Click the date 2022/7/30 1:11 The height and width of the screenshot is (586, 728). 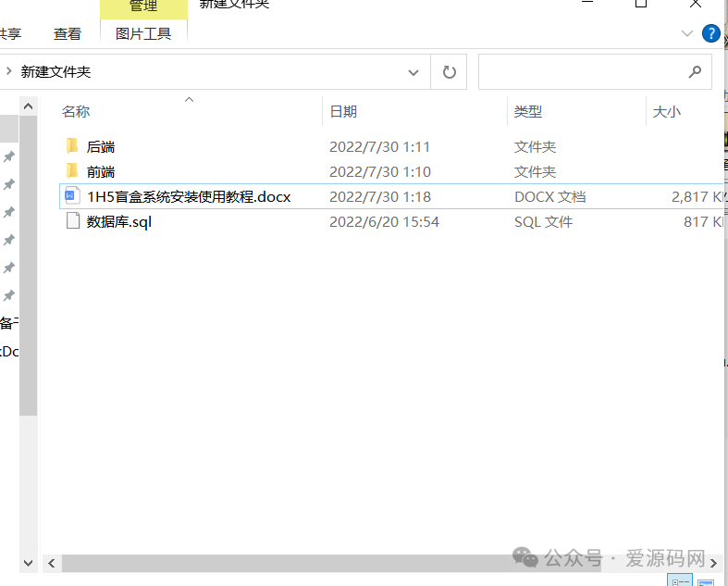coord(380,147)
